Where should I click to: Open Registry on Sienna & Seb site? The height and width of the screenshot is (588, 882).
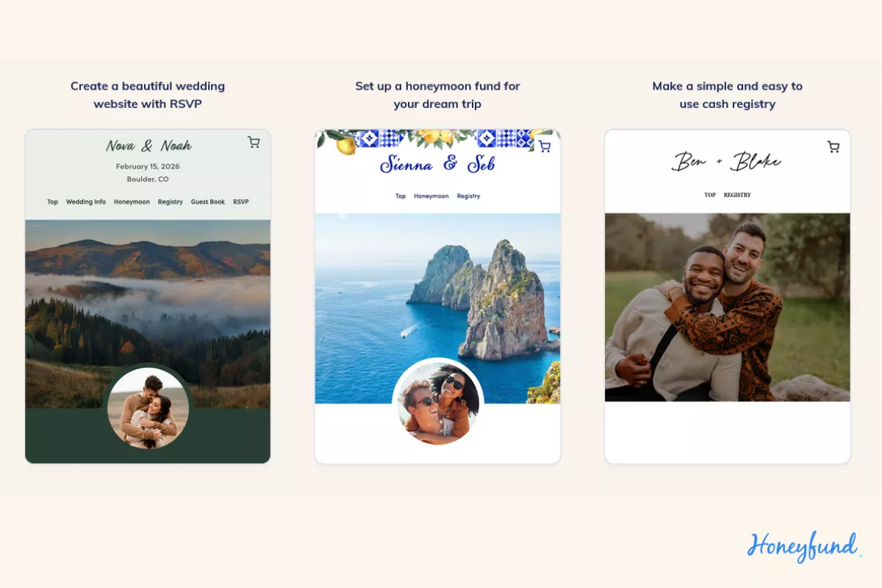468,196
